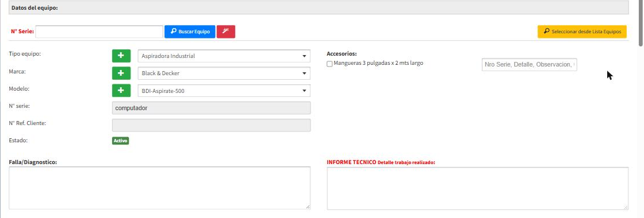Click the Falla/Diagnostico label
This screenshot has width=644, height=218.
click(33, 162)
